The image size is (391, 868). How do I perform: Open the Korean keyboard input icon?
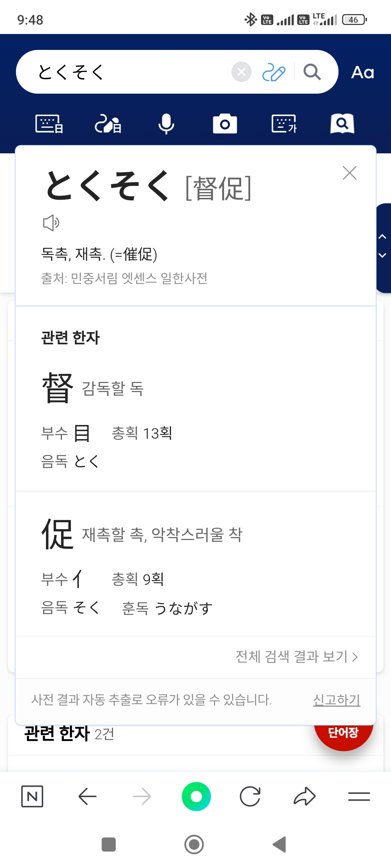[284, 124]
